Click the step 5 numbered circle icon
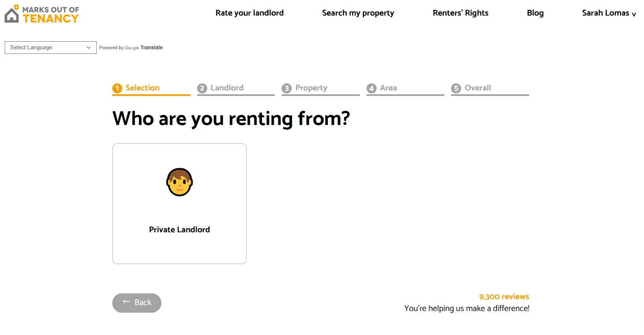This screenshot has width=644, height=335. 456,88
